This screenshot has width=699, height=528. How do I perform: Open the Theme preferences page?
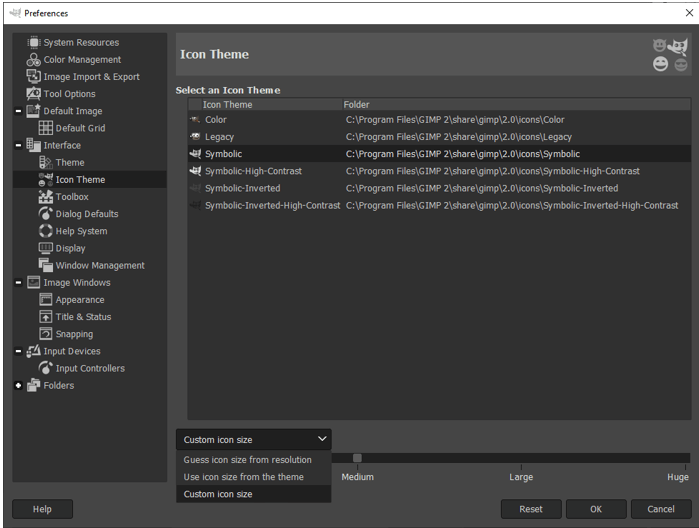(70, 162)
